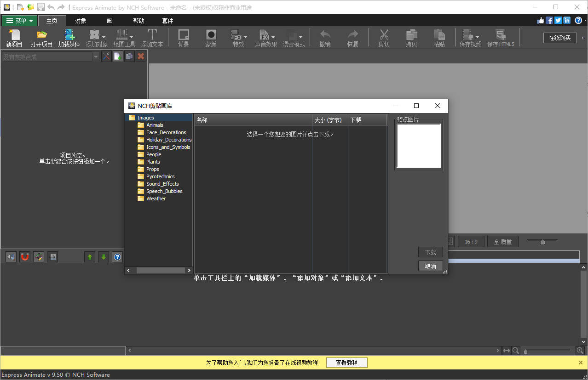Image resolution: width=588 pixels, height=380 pixels.
Task: Click the 新项目 (New Project) toolbar icon
Action: pos(14,38)
